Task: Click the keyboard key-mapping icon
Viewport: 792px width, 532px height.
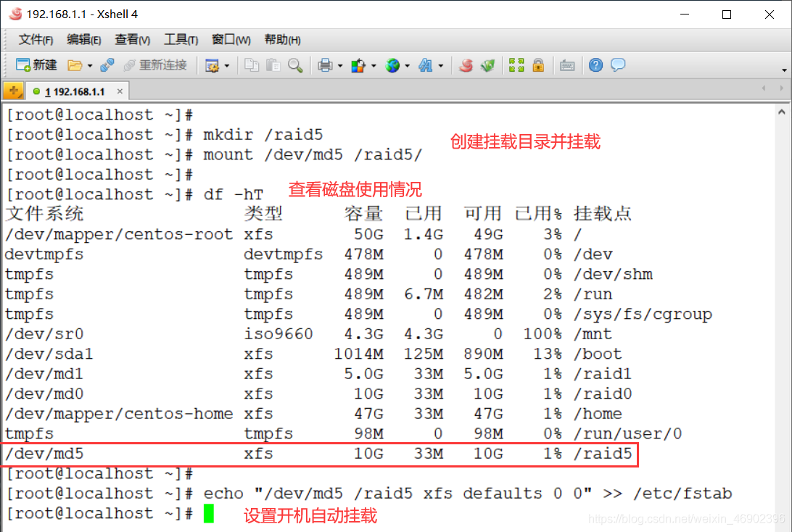Action: point(566,65)
